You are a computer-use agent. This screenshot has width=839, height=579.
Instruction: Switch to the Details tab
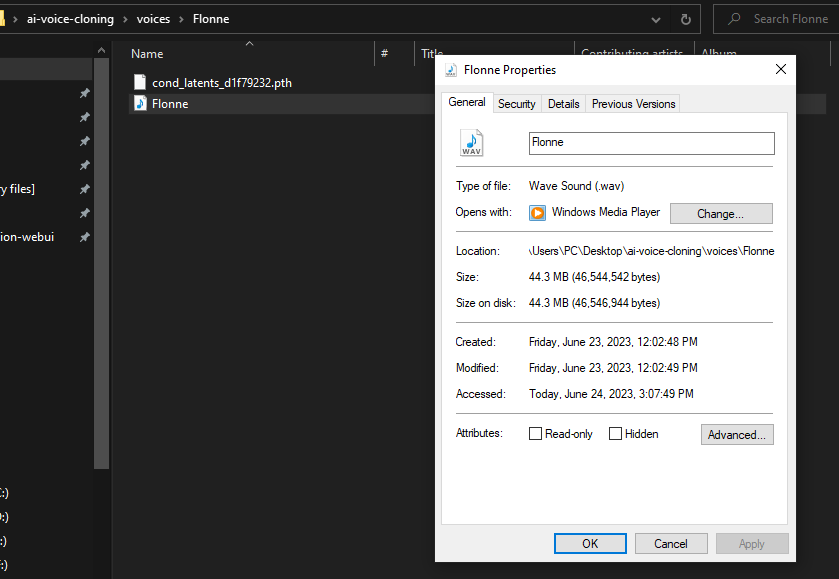(x=563, y=104)
